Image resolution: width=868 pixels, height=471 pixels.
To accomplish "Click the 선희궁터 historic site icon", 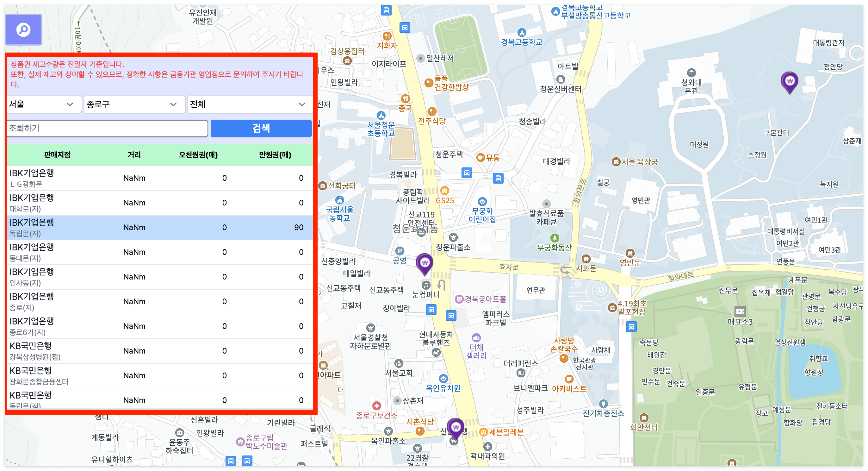I will click(x=322, y=186).
